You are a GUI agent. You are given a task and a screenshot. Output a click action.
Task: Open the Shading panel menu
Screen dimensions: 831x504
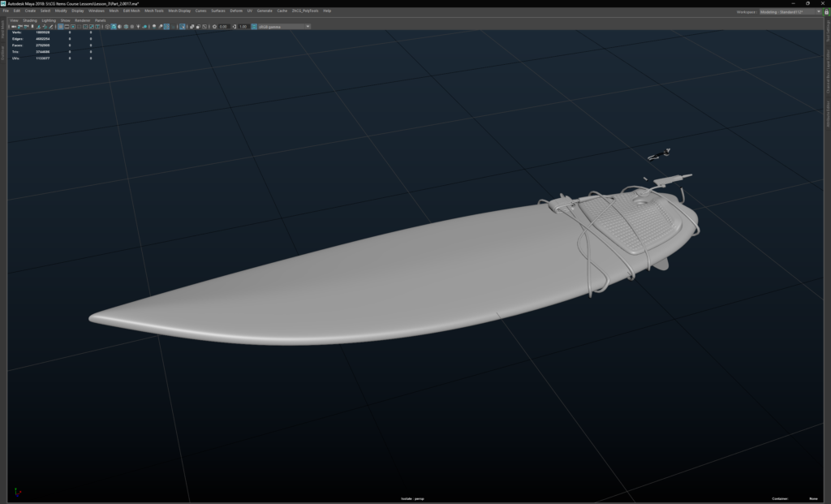[x=30, y=20]
